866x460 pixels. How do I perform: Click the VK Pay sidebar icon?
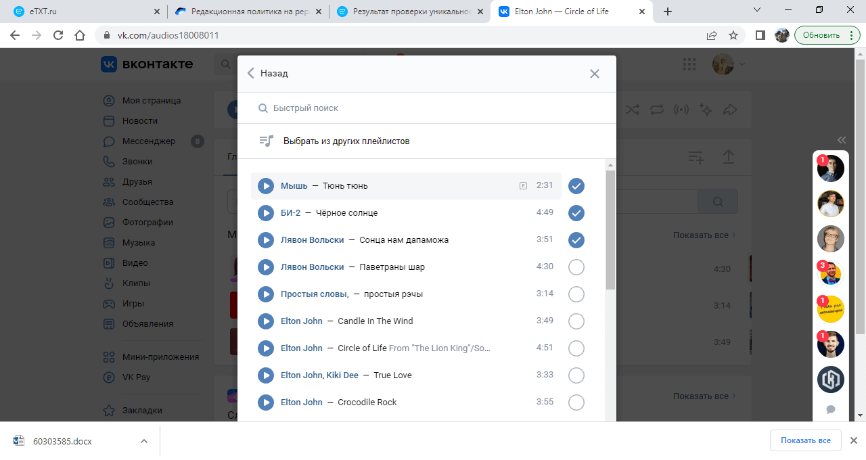click(x=109, y=378)
